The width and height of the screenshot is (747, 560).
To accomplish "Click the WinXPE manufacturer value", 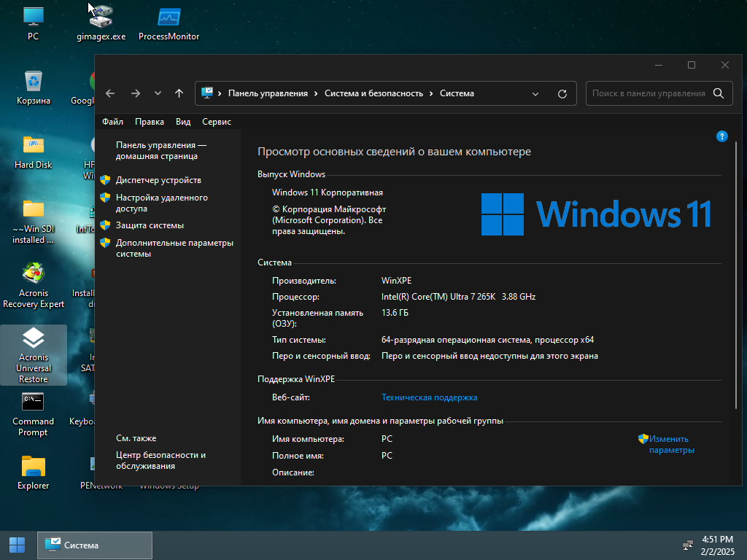I will coord(396,281).
